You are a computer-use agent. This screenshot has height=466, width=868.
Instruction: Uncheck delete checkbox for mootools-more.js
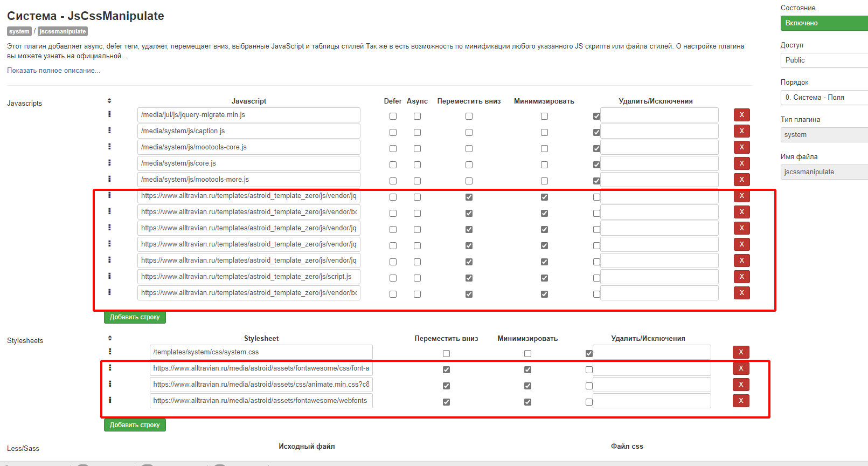coord(596,181)
